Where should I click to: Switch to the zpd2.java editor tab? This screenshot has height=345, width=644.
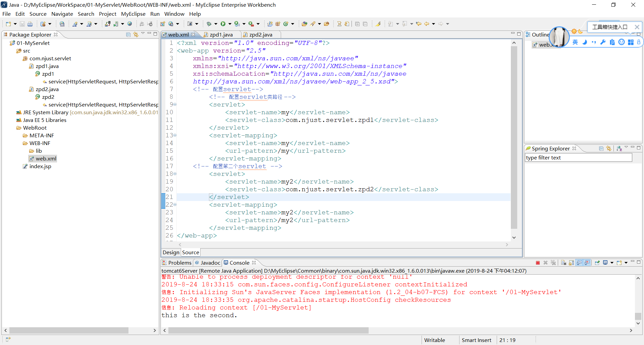pyautogui.click(x=261, y=34)
